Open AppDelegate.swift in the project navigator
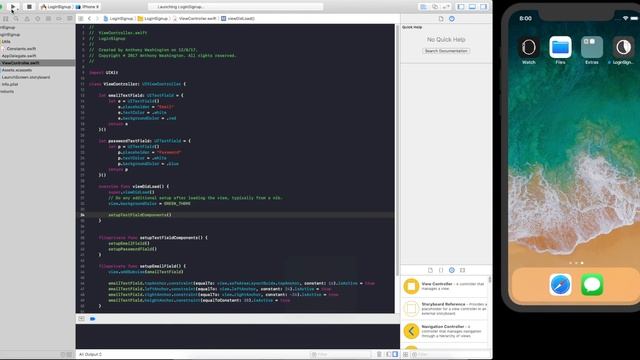This screenshot has width=640, height=360. coord(19,56)
